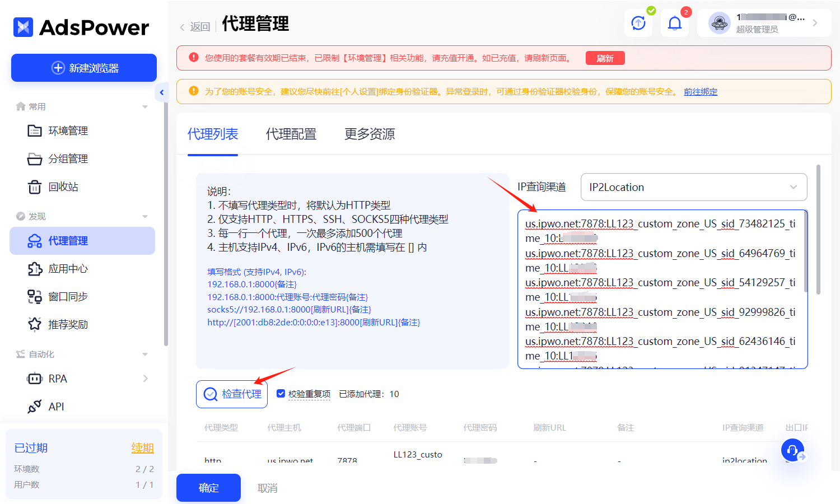840x504 pixels.
Task: Click the 刷新URL column header
Action: [x=550, y=428]
